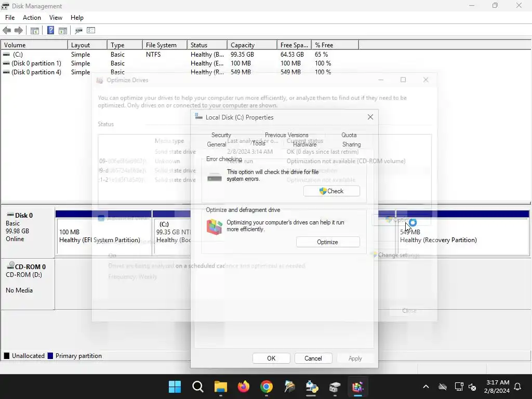Select the Tools tab

click(259, 143)
